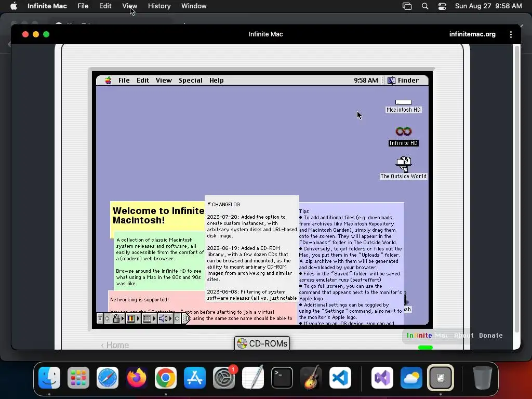Open the monitor resolution checkerboard module
The width and height of the screenshot is (532, 399).
coord(149,318)
